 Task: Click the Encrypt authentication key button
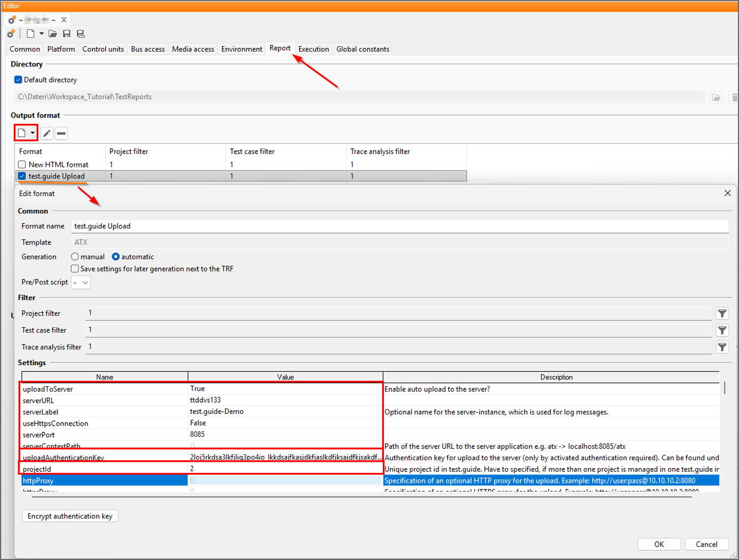(70, 516)
